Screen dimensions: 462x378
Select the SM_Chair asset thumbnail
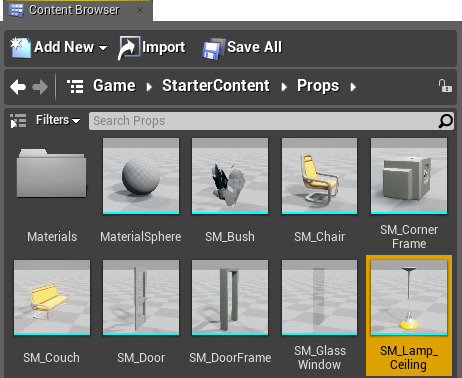(319, 176)
